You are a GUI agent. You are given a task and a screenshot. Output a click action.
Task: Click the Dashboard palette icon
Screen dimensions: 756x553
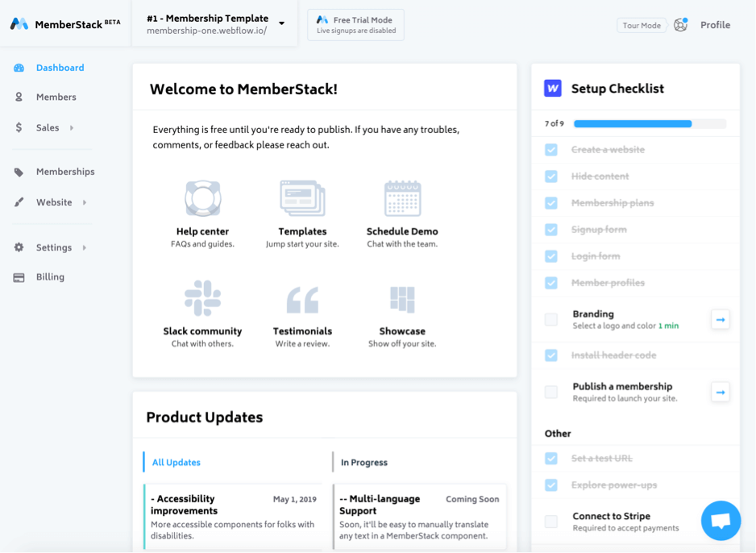click(19, 68)
